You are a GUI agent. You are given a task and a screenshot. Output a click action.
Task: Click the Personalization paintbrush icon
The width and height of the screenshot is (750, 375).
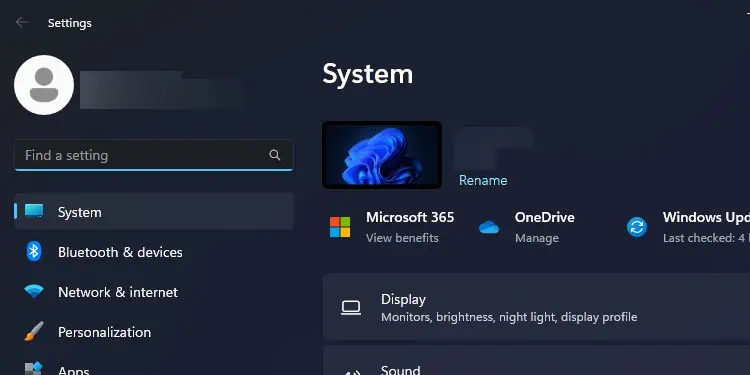click(34, 331)
